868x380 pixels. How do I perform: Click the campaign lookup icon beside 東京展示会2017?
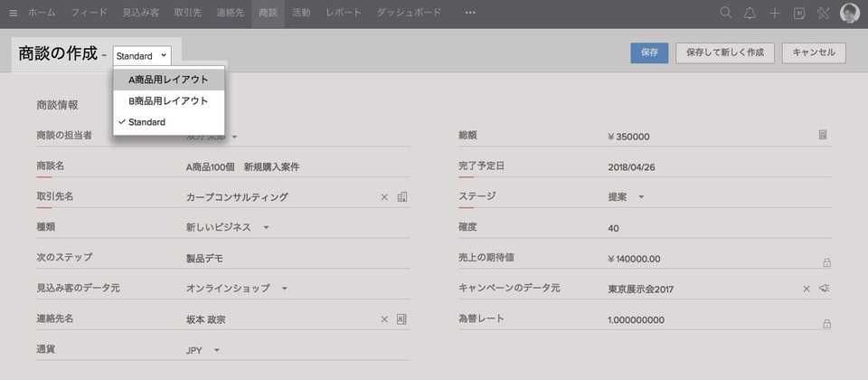coord(825,288)
